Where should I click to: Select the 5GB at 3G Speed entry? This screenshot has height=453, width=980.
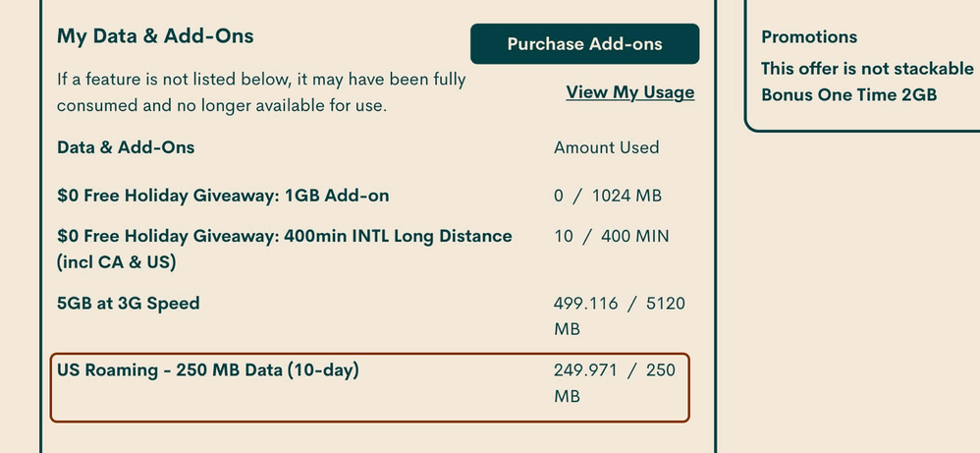[x=128, y=304]
